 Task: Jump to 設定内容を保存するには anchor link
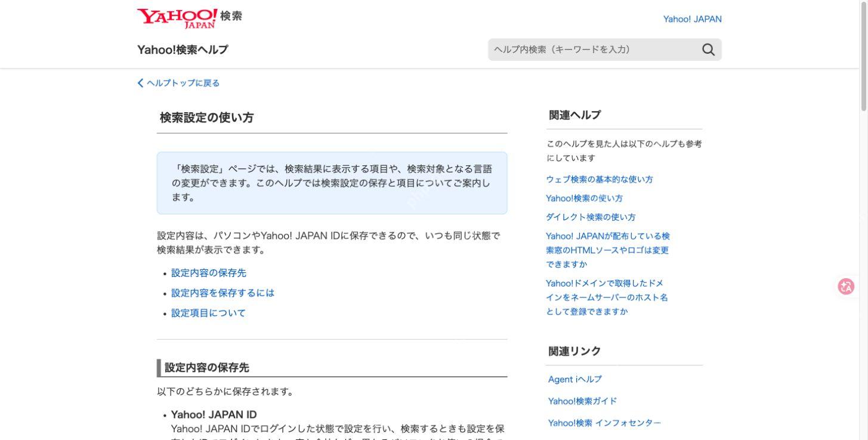tap(223, 293)
